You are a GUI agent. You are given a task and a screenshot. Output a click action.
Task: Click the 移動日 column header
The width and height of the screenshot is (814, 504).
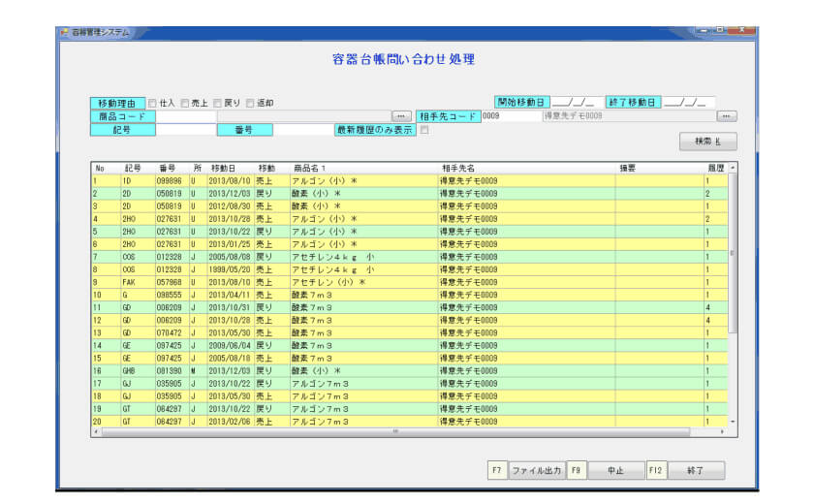coord(223,169)
